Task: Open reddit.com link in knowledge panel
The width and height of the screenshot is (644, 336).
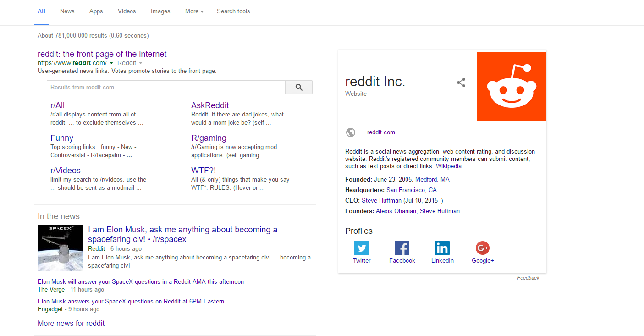Action: coord(381,132)
